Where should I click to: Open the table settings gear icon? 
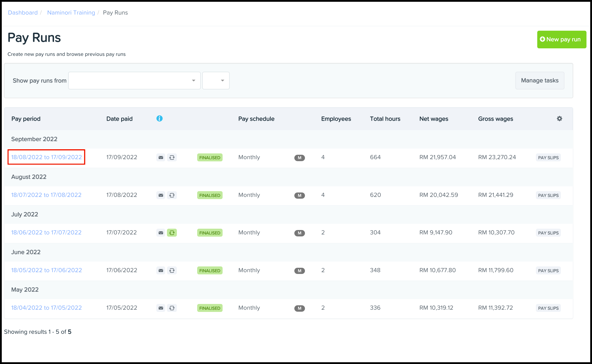click(x=559, y=119)
